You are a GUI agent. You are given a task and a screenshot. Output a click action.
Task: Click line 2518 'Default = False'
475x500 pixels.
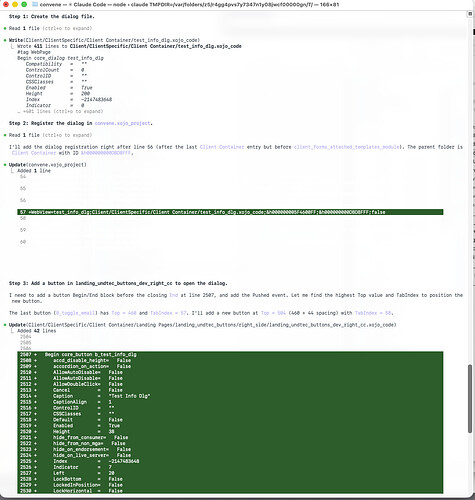(x=230, y=420)
